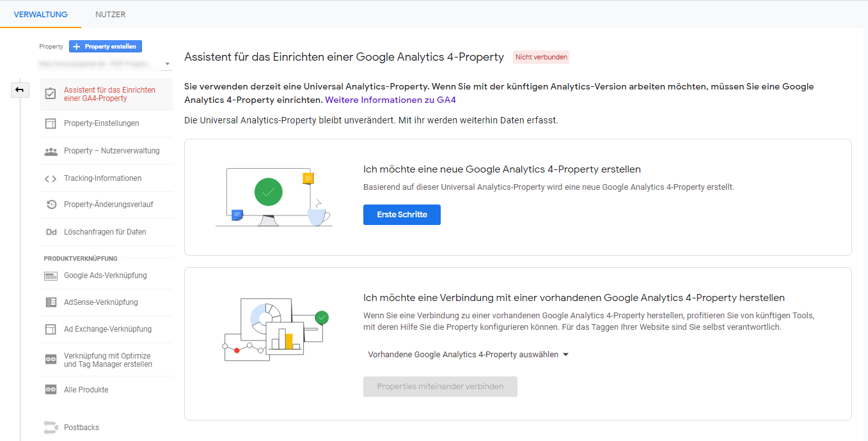Open the property selector dropdown
Image resolution: width=868 pixels, height=441 pixels.
168,64
